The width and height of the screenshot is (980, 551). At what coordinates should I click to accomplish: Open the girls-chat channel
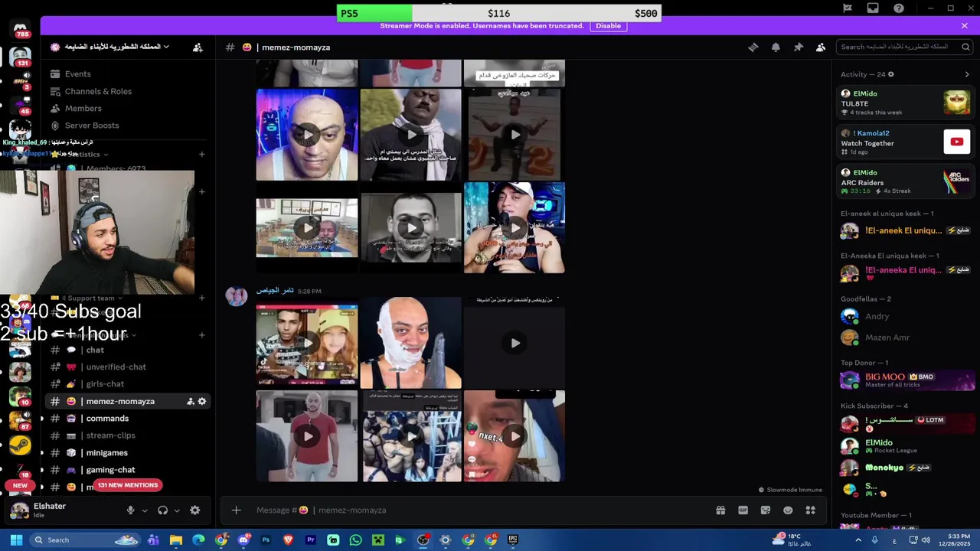point(105,384)
